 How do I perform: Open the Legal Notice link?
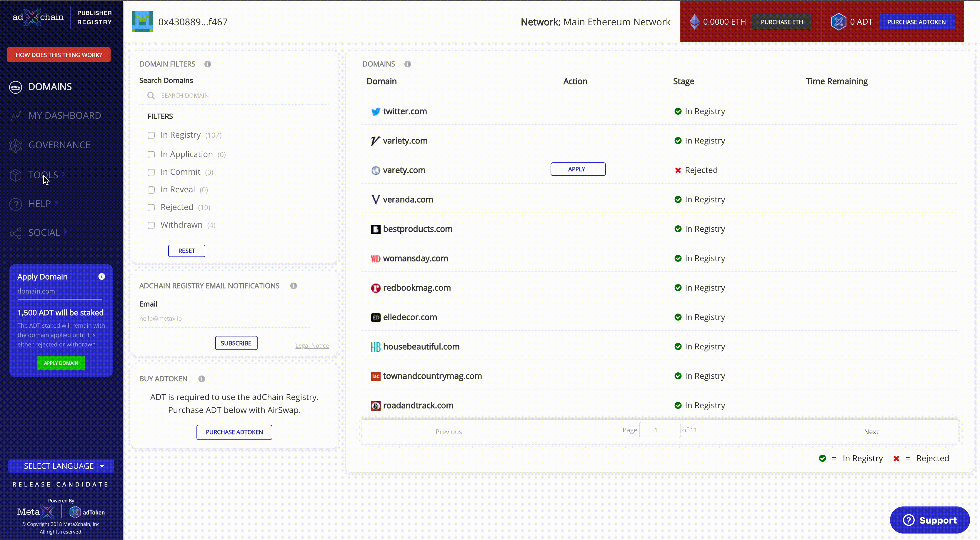[x=311, y=346]
